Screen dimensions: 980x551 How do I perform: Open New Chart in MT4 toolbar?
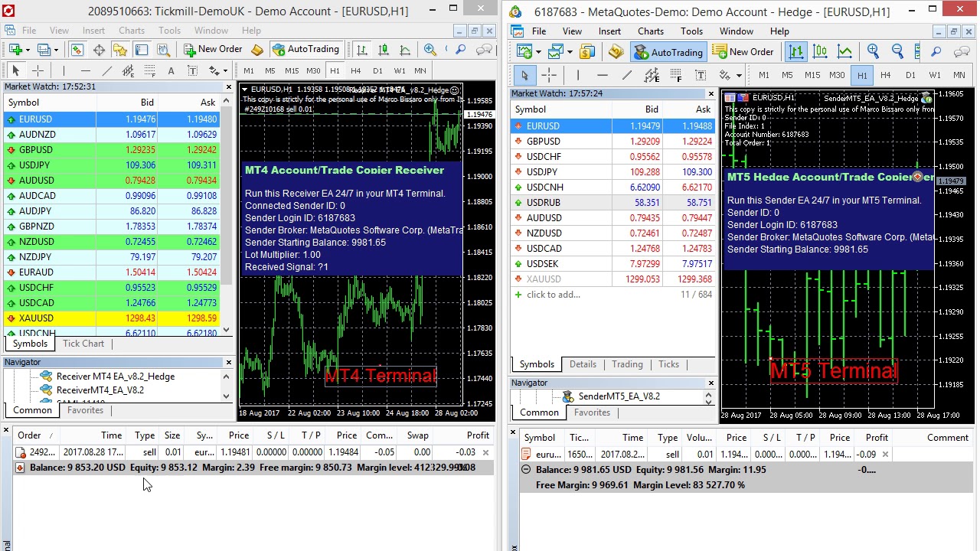pos(15,49)
